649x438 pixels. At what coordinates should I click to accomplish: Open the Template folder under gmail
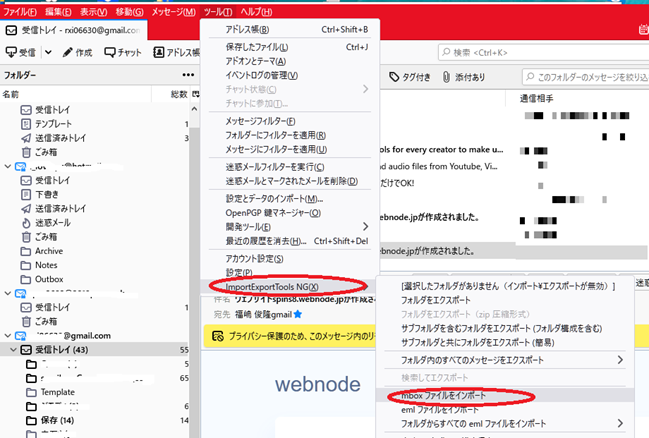coord(58,392)
